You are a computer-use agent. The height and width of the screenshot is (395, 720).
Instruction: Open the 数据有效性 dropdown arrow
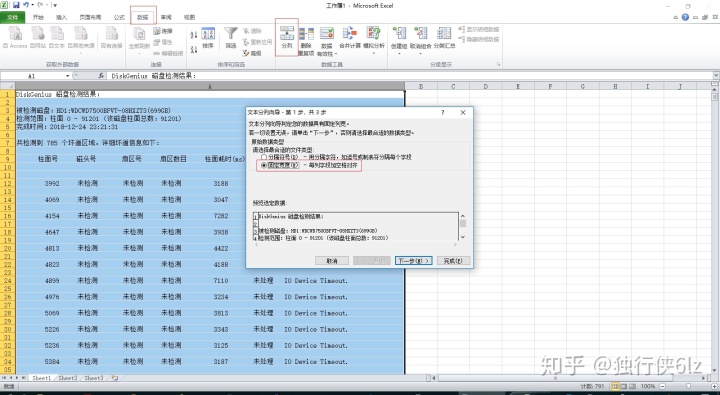click(x=336, y=54)
